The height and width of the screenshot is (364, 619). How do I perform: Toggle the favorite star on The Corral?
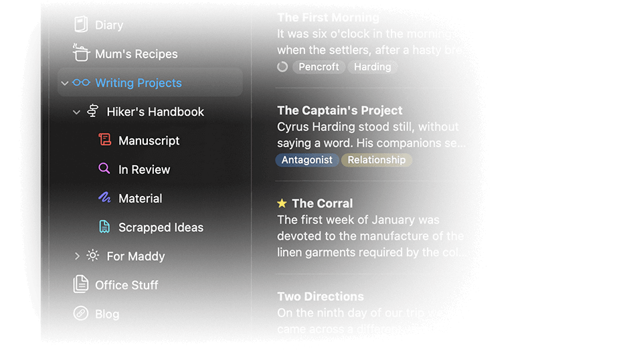pos(282,203)
